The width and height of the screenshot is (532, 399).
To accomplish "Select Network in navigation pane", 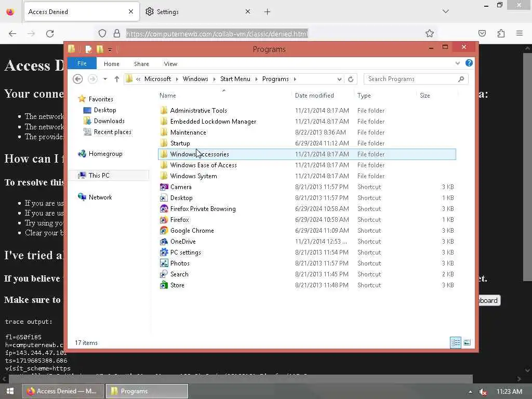I will (x=100, y=197).
